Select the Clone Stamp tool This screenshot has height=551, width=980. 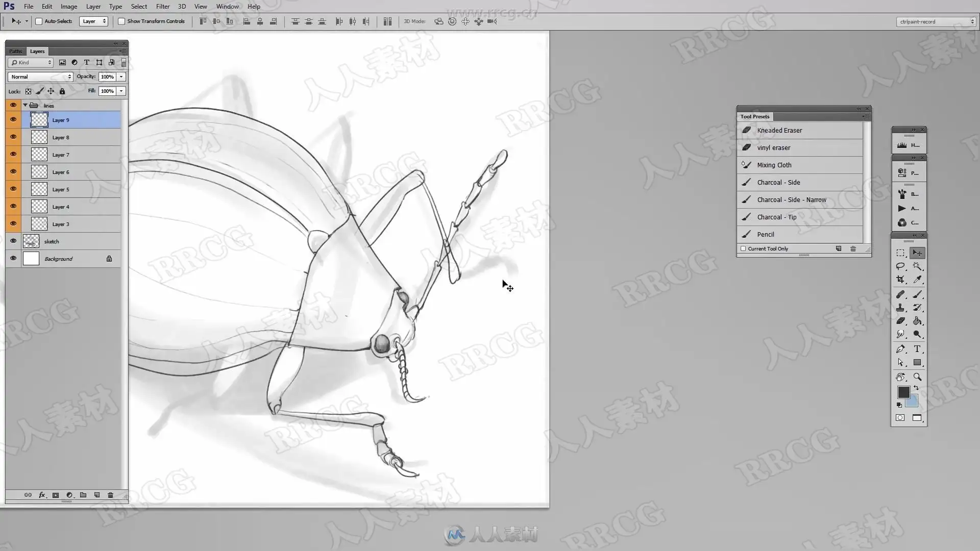pos(900,308)
